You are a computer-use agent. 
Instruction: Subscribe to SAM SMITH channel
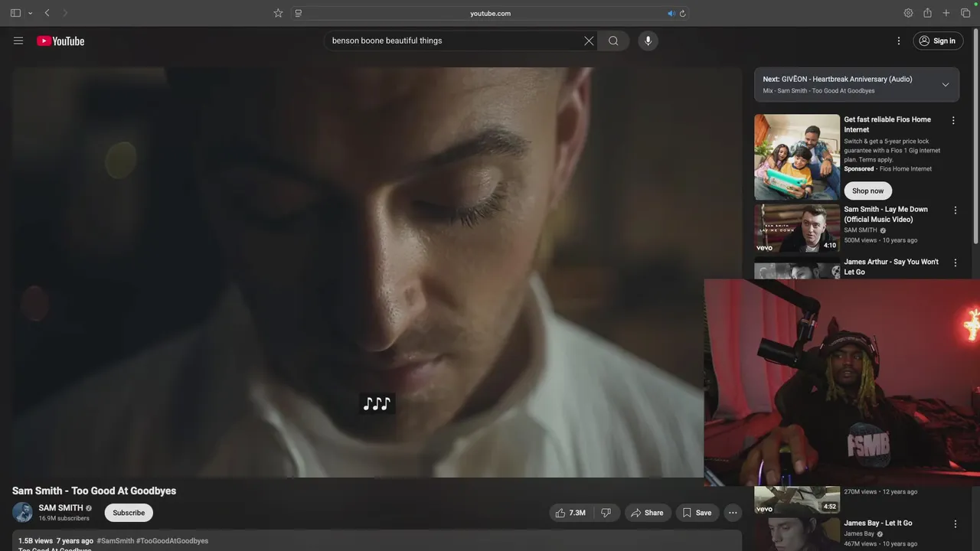[129, 513]
